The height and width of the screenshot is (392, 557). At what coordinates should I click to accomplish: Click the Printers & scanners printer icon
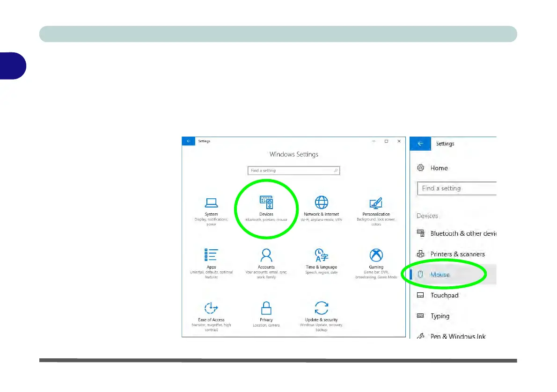421,254
